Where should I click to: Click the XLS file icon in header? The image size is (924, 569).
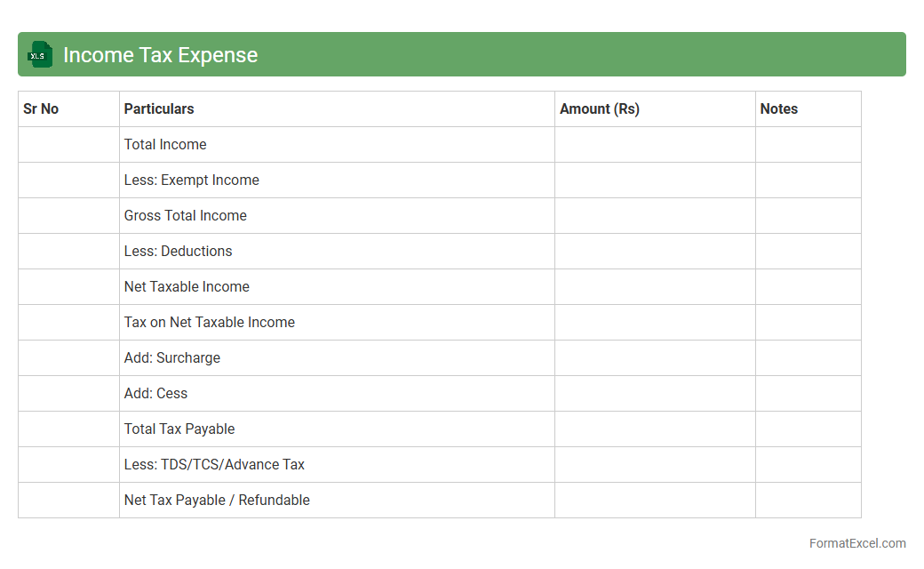tap(40, 54)
